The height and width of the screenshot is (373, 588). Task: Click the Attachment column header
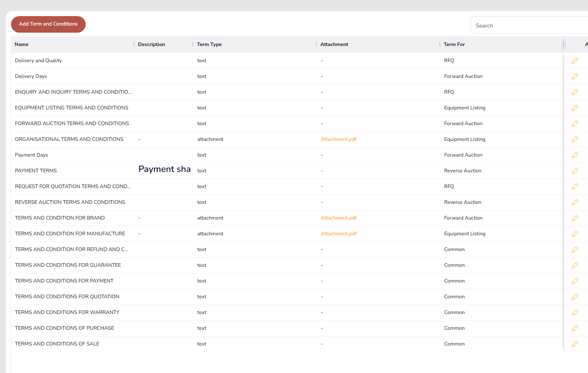coord(334,44)
